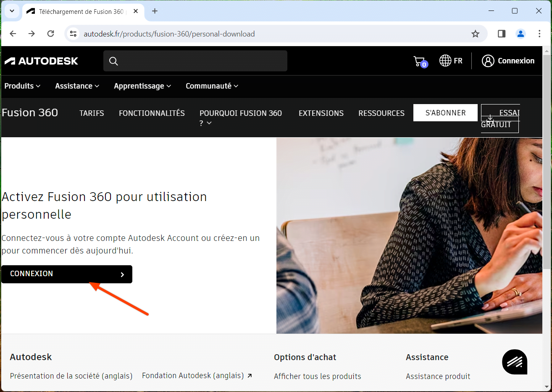Bookmark this page with the star icon

coord(475,34)
